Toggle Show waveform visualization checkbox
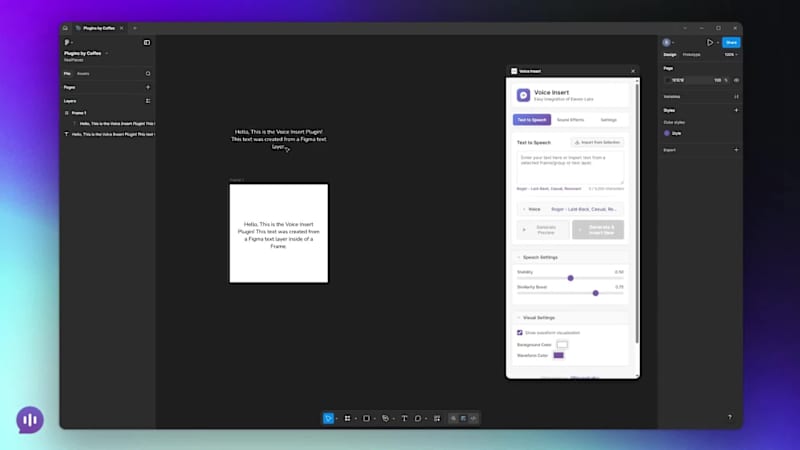Image resolution: width=800 pixels, height=450 pixels. point(520,333)
